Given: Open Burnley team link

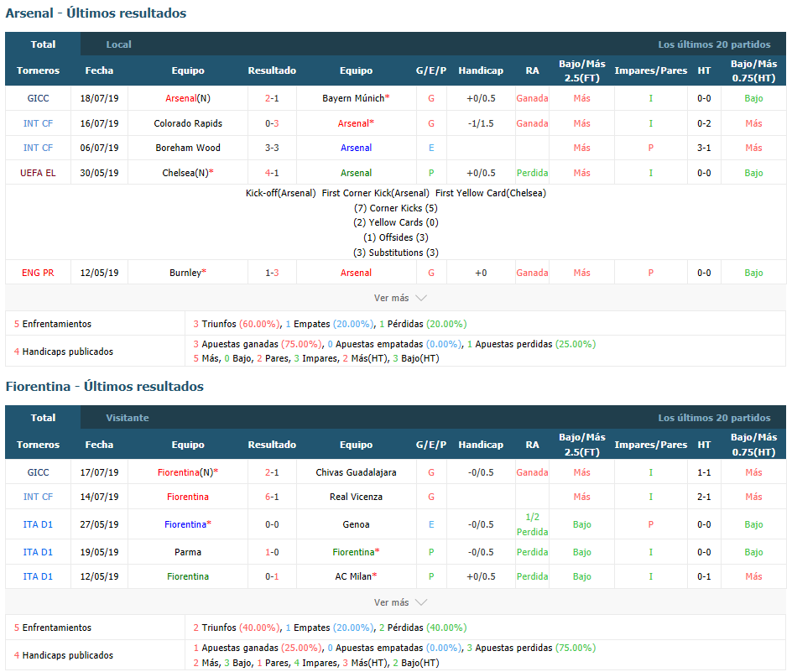Looking at the screenshot, I should pyautogui.click(x=188, y=273).
